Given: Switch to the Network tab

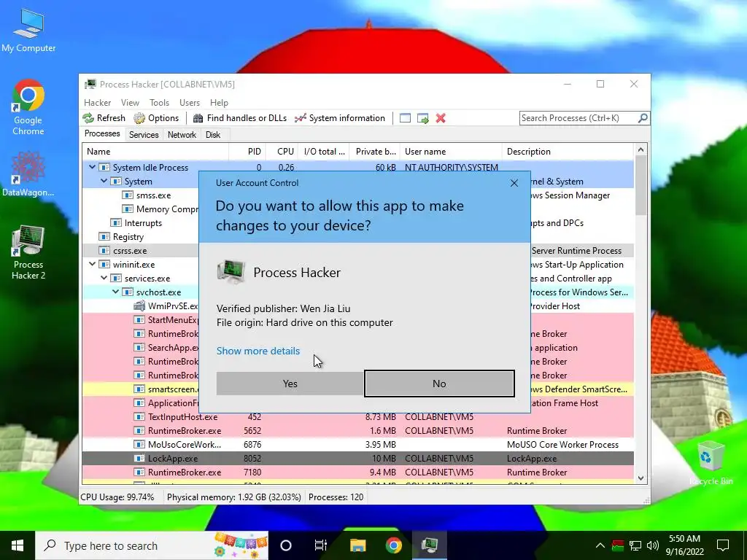Looking at the screenshot, I should click(x=182, y=135).
